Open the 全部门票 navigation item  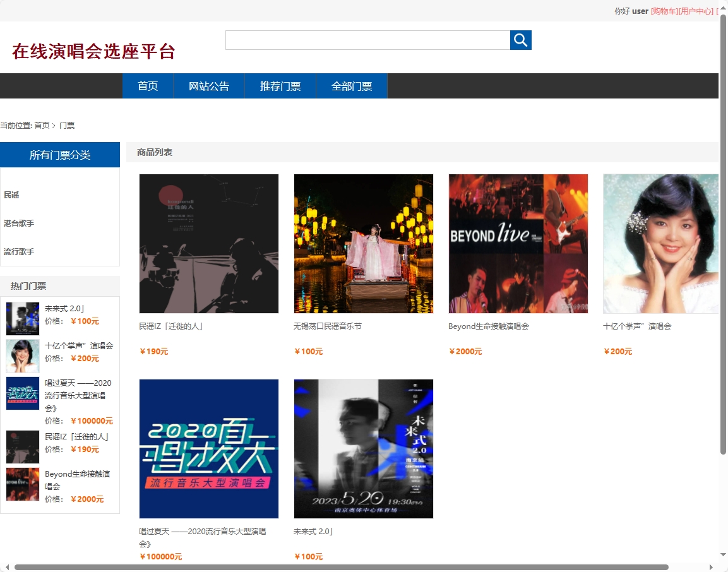click(x=351, y=86)
